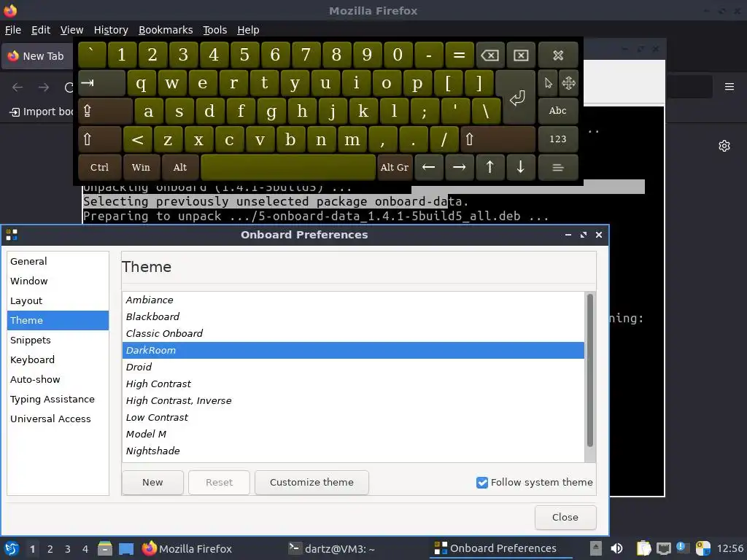Open Firefox Edit menu
The width and height of the screenshot is (747, 560).
41,30
